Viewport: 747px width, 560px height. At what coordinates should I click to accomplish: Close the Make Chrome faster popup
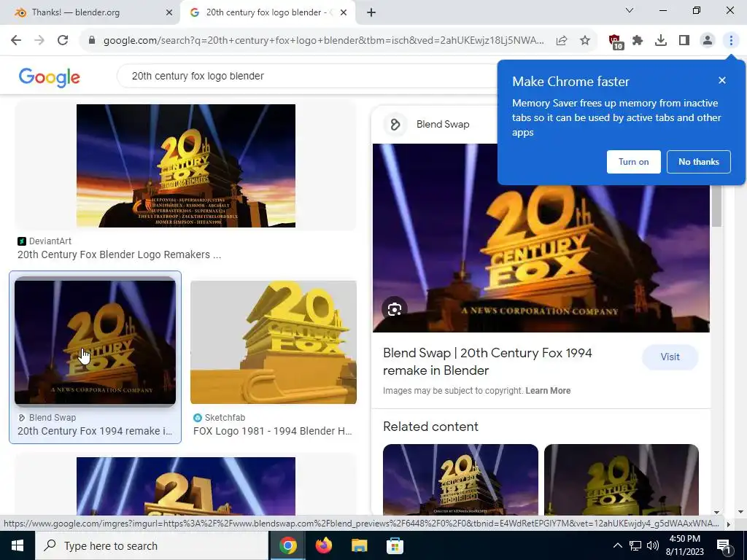tap(722, 80)
